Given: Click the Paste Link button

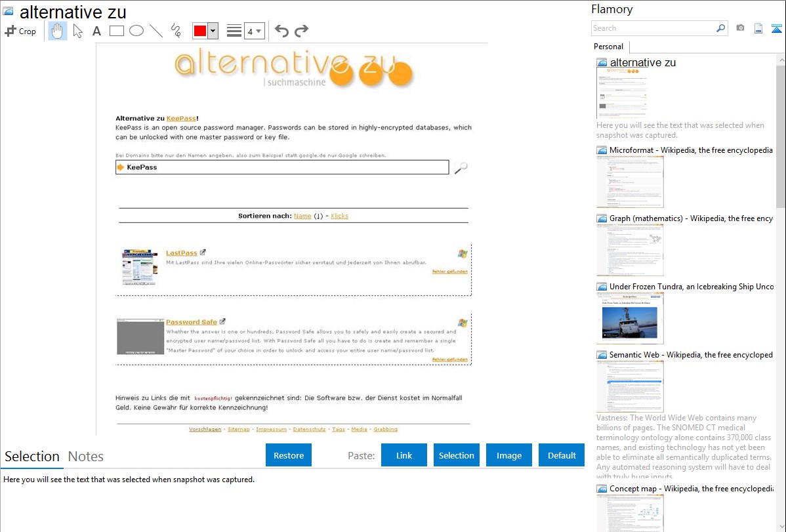Looking at the screenshot, I should click(404, 455).
